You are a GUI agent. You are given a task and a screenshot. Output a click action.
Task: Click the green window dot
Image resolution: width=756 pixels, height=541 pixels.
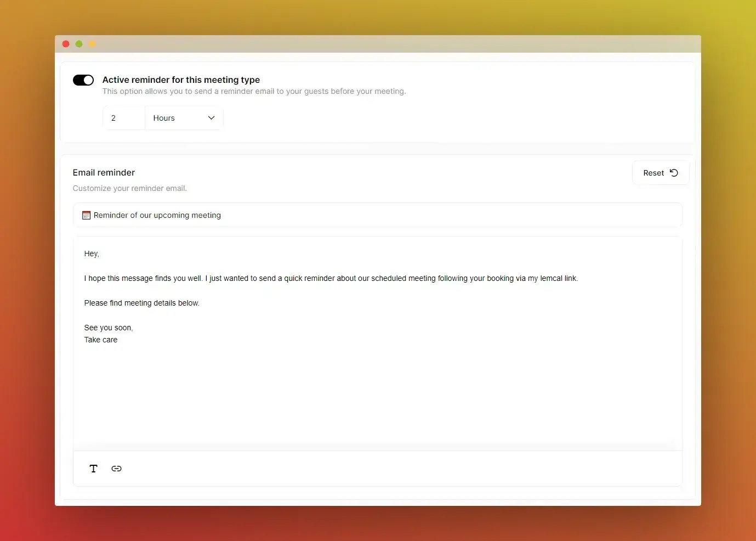[79, 44]
